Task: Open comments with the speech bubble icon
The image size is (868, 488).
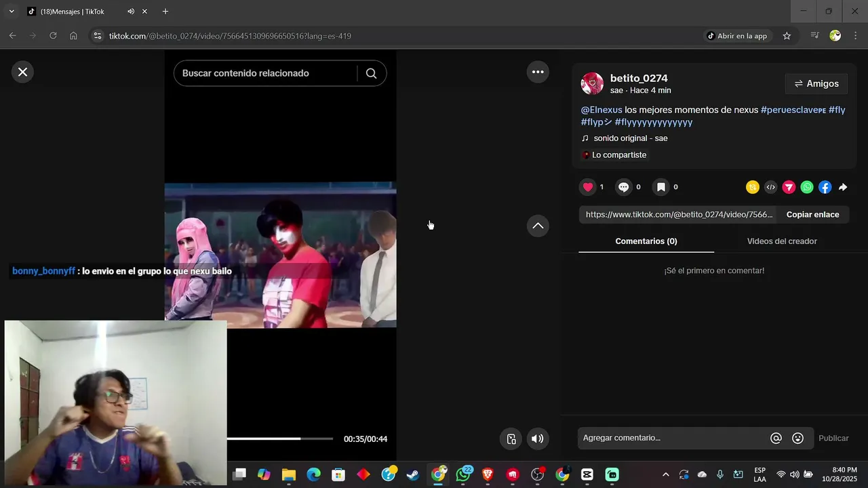Action: tap(624, 187)
